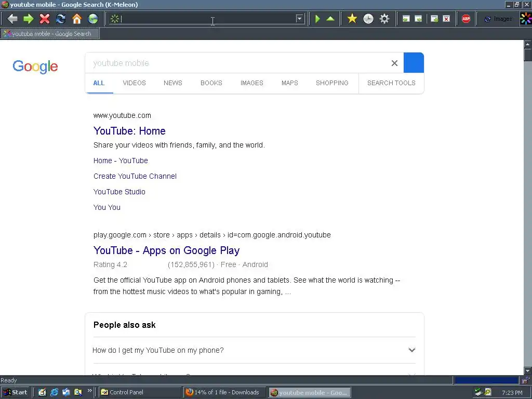This screenshot has width=532, height=399.
Task: Expand the quick launch overflow chevron
Action: tap(89, 391)
